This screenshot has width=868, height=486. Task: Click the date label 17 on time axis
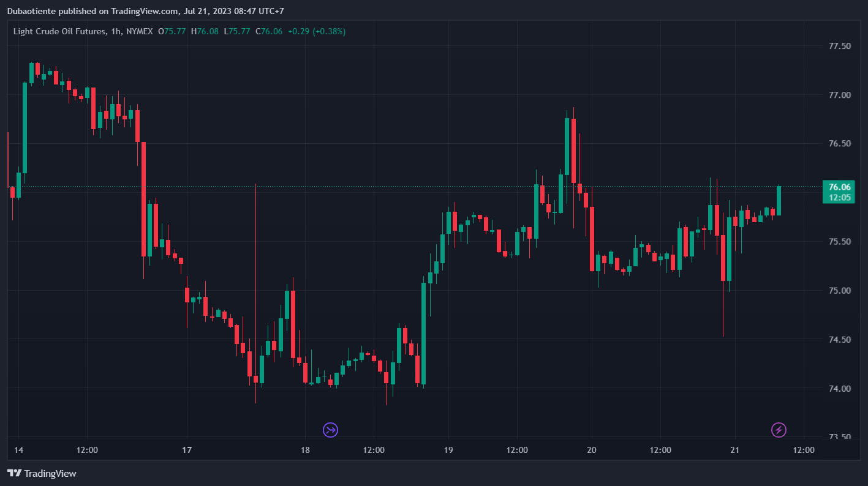[187, 450]
